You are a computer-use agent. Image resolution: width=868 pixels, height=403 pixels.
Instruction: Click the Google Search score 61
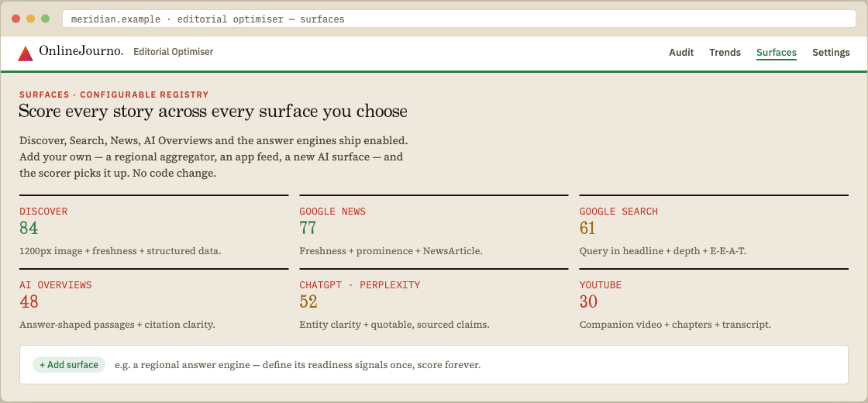pos(587,228)
